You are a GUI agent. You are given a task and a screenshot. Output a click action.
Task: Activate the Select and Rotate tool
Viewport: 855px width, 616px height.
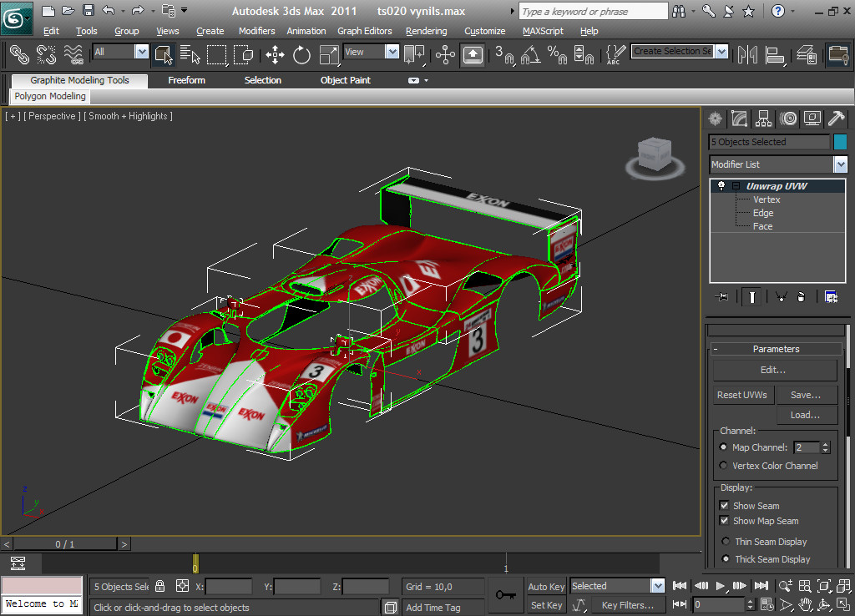301,54
